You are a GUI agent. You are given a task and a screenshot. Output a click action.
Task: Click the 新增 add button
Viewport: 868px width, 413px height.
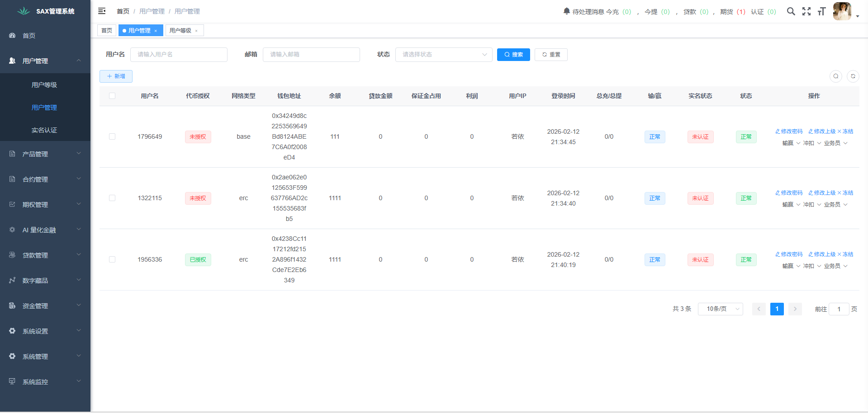click(x=116, y=76)
